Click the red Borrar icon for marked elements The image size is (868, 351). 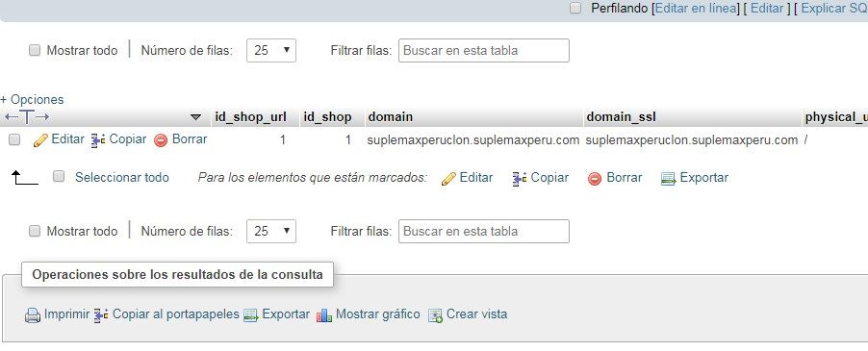[x=595, y=179]
